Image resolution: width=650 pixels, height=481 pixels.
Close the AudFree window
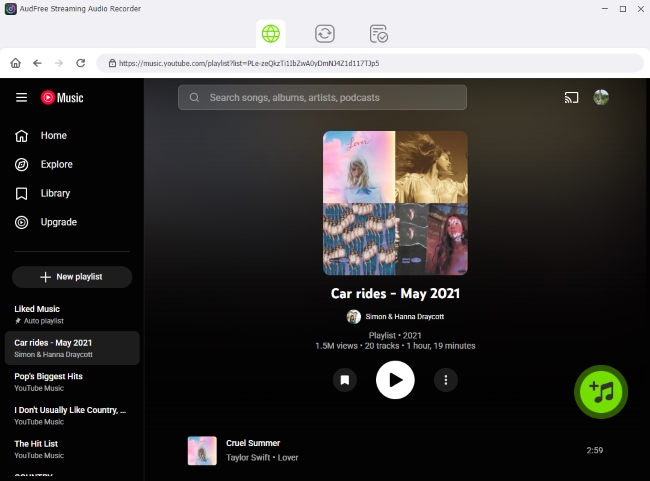tap(640, 9)
